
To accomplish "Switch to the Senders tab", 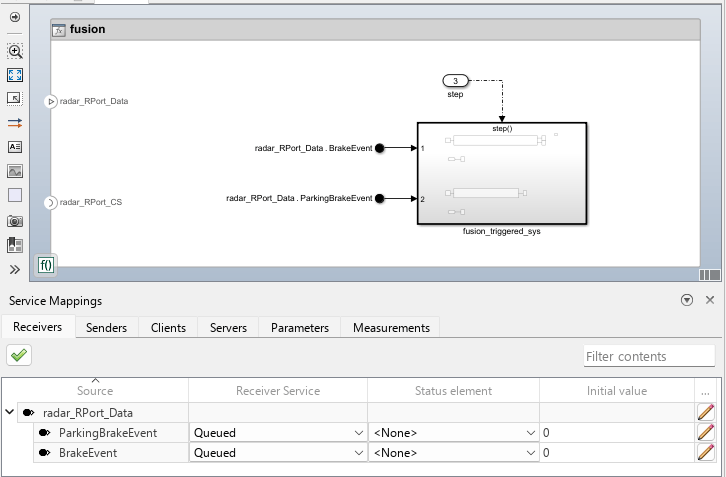I will pos(106,327).
